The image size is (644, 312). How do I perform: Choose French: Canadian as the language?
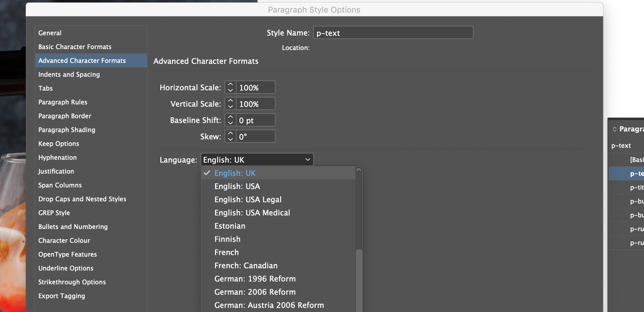[246, 265]
